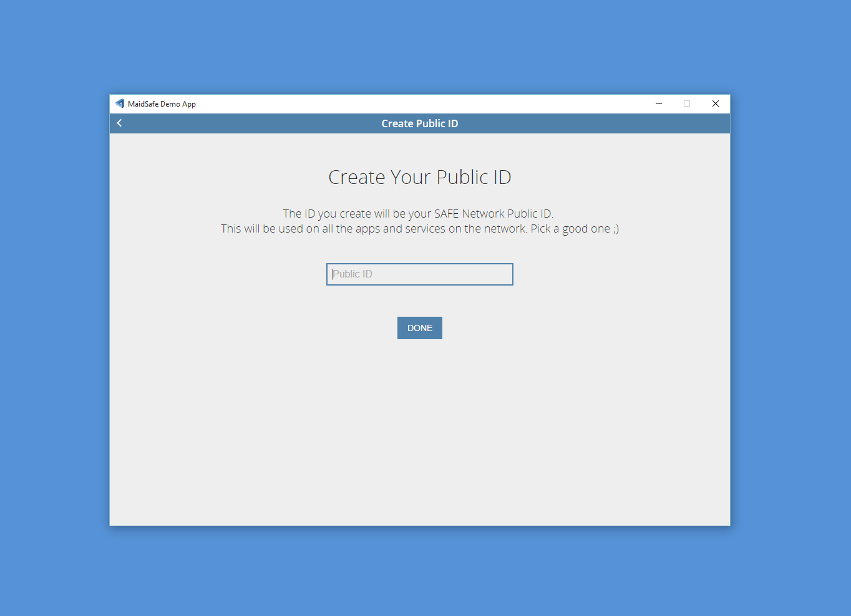
Task: Focus the Public ID input field
Action: click(x=420, y=274)
